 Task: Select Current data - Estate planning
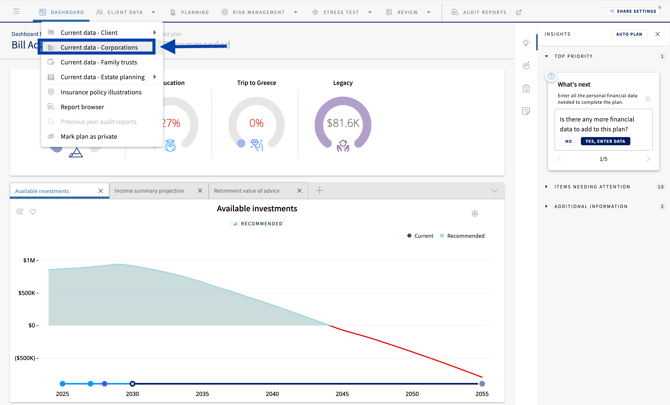[x=102, y=77]
